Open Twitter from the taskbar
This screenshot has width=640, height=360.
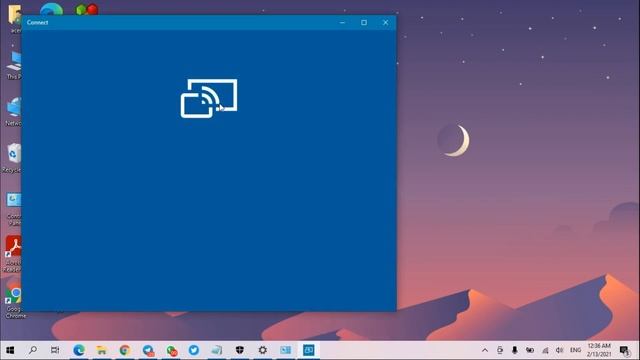click(x=194, y=350)
